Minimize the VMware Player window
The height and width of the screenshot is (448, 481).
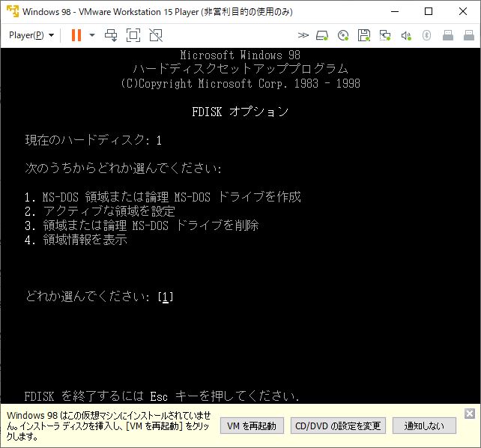pos(395,12)
